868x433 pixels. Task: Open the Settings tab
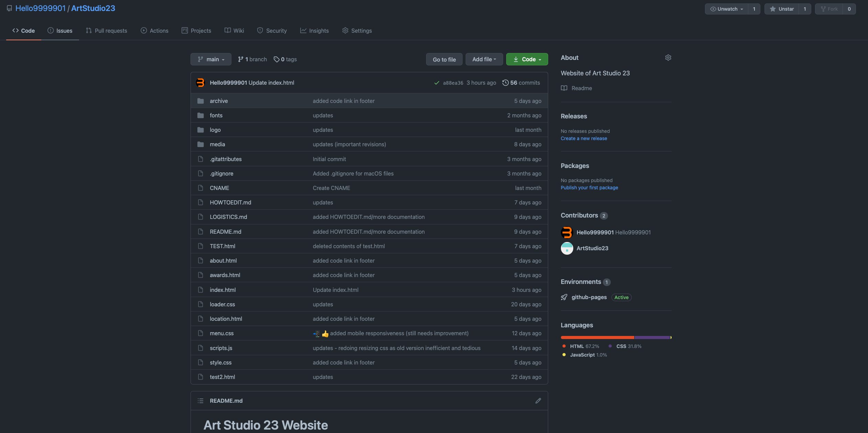click(x=357, y=31)
